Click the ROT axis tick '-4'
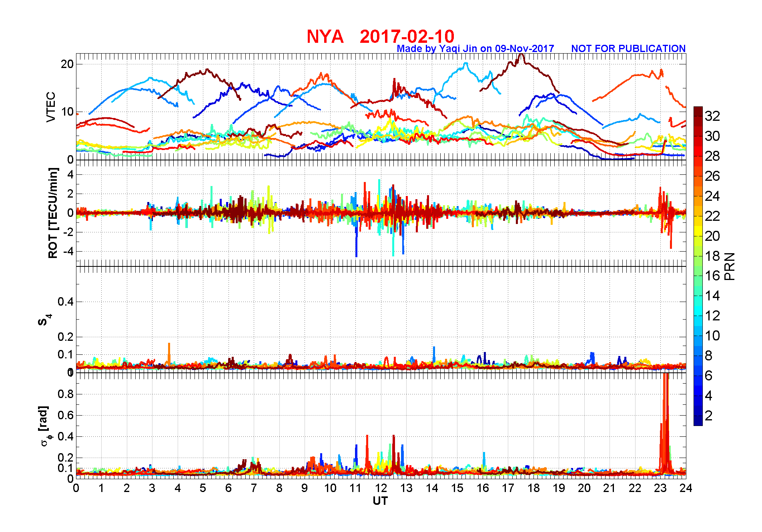This screenshot has width=762, height=532. 68,252
